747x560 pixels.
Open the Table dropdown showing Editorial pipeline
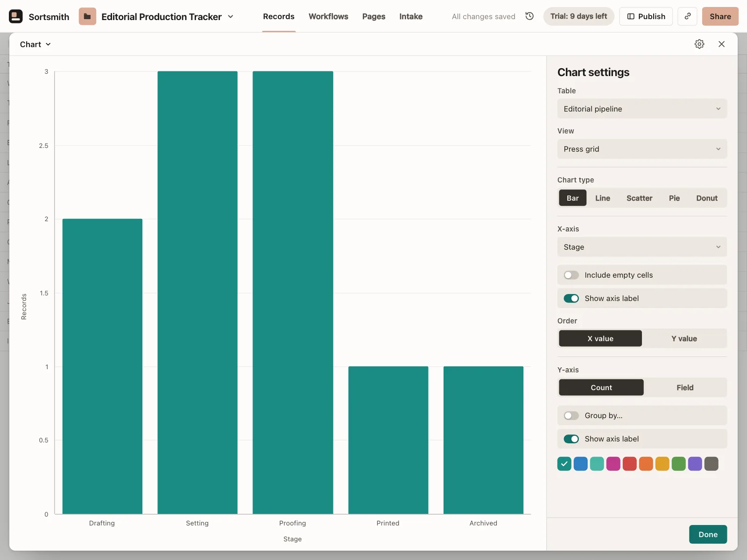[642, 109]
